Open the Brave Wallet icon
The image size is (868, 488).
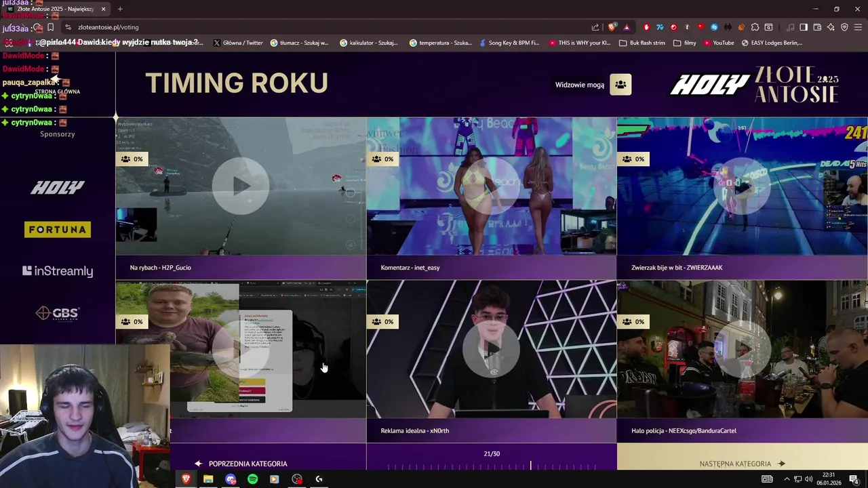tap(817, 27)
